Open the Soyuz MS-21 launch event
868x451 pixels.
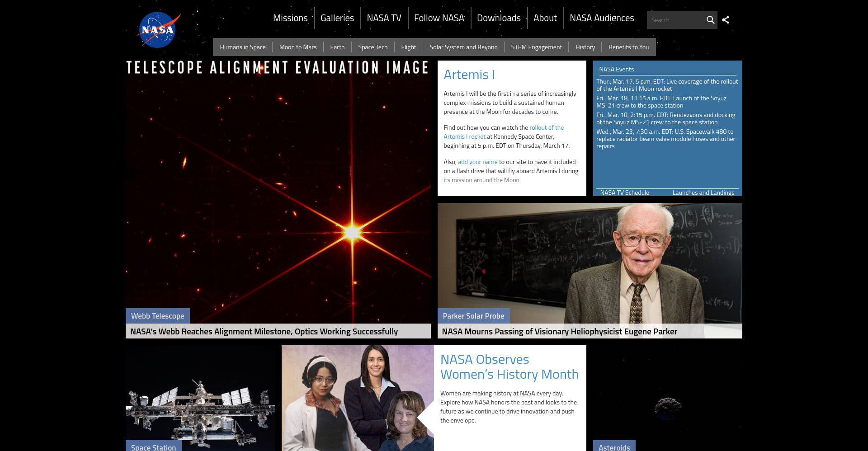661,102
